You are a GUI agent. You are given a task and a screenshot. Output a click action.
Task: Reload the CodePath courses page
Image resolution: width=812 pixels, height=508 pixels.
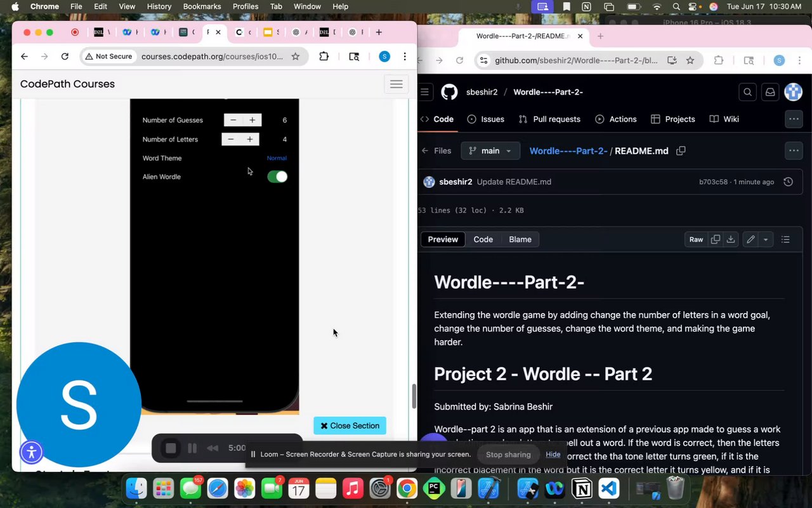pyautogui.click(x=65, y=57)
